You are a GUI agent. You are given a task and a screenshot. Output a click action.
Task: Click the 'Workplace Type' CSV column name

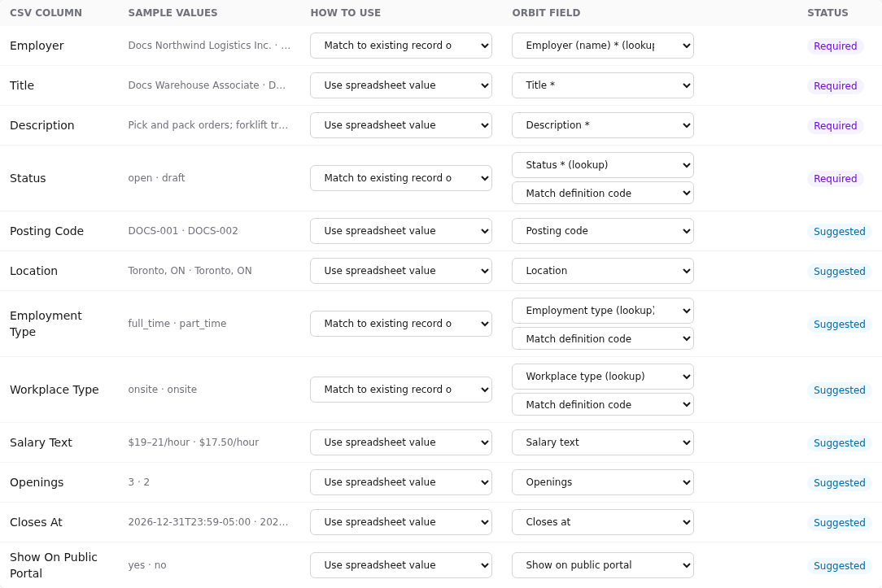pyautogui.click(x=54, y=390)
